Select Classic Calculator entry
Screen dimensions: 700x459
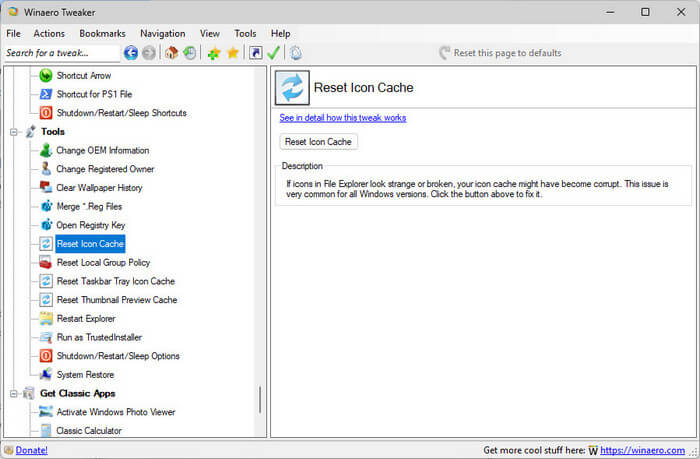pos(89,430)
